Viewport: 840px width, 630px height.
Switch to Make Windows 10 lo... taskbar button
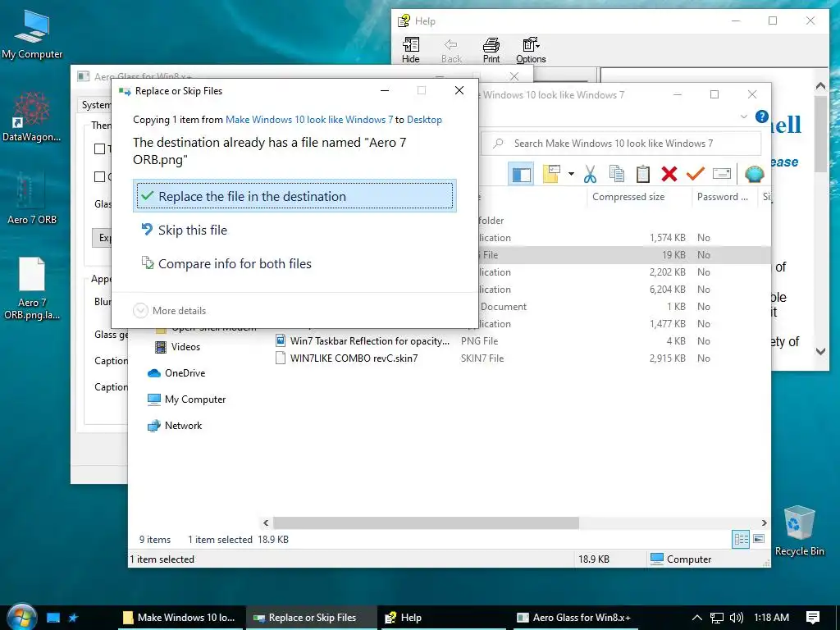[x=179, y=618]
